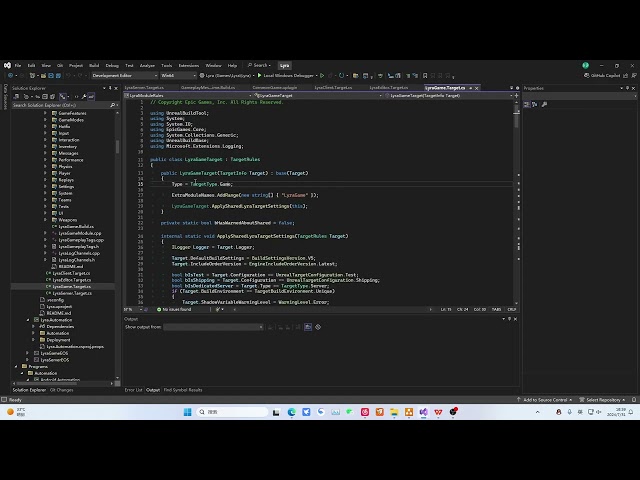Switch to LyraEditor.Target.cs editor tab

tap(389, 88)
